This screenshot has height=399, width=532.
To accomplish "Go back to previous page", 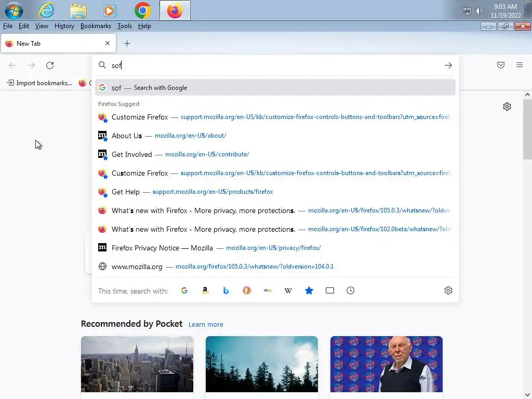I will [x=12, y=65].
